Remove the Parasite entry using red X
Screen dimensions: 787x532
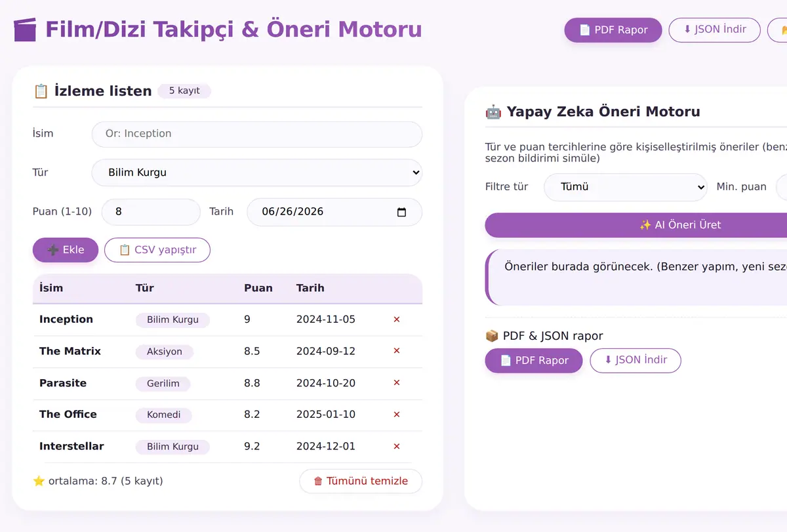[396, 383]
